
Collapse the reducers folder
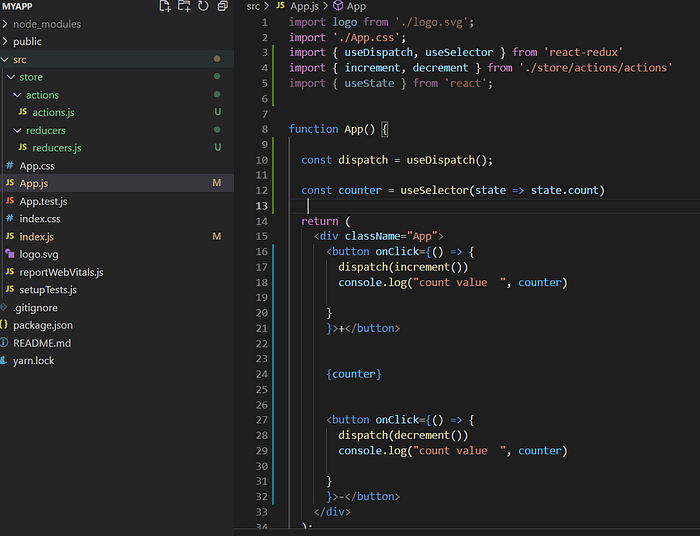pos(17,130)
